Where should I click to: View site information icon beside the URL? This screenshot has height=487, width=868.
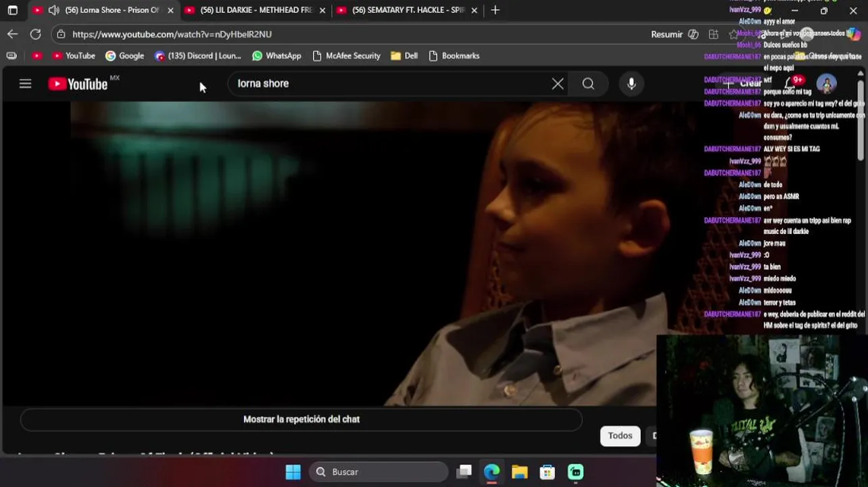point(61,34)
